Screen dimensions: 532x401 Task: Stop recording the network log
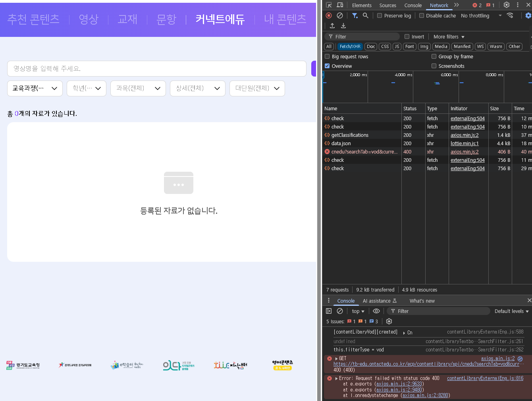pos(329,15)
